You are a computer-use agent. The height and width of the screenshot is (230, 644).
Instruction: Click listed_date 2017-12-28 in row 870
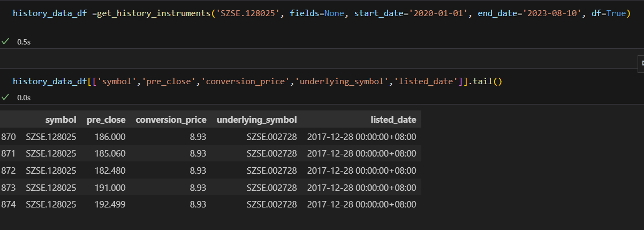point(362,137)
